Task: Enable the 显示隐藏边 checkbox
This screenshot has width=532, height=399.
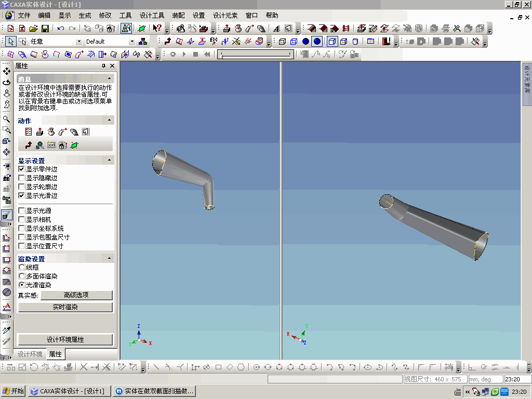Action: pyautogui.click(x=21, y=178)
